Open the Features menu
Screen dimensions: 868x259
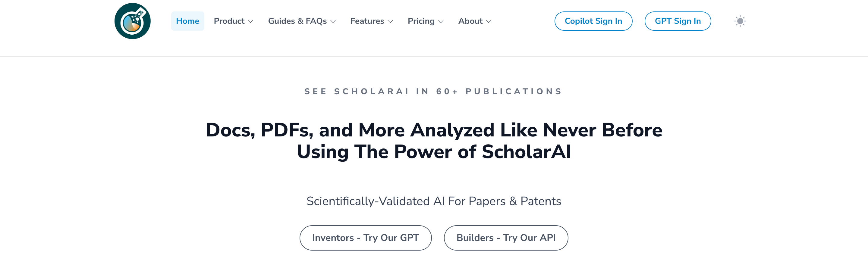pyautogui.click(x=367, y=21)
